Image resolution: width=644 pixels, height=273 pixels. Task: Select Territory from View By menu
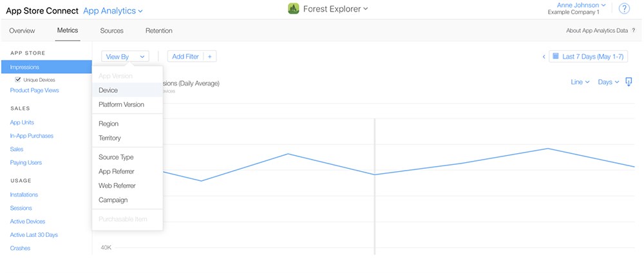[x=128, y=138]
